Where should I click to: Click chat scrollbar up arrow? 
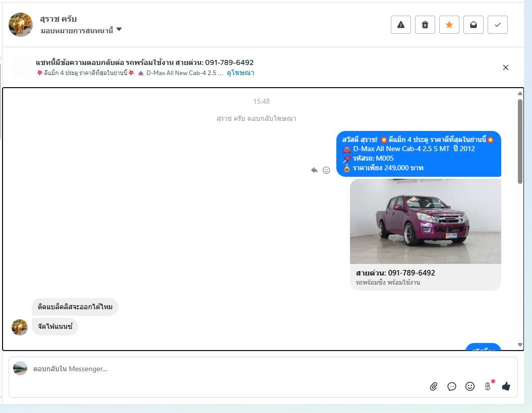[520, 93]
